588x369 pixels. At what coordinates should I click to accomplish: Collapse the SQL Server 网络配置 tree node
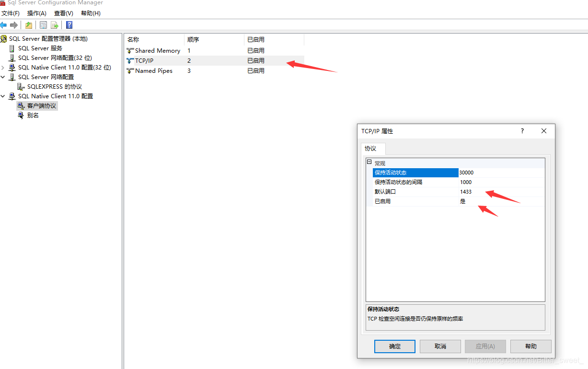pyautogui.click(x=3, y=77)
